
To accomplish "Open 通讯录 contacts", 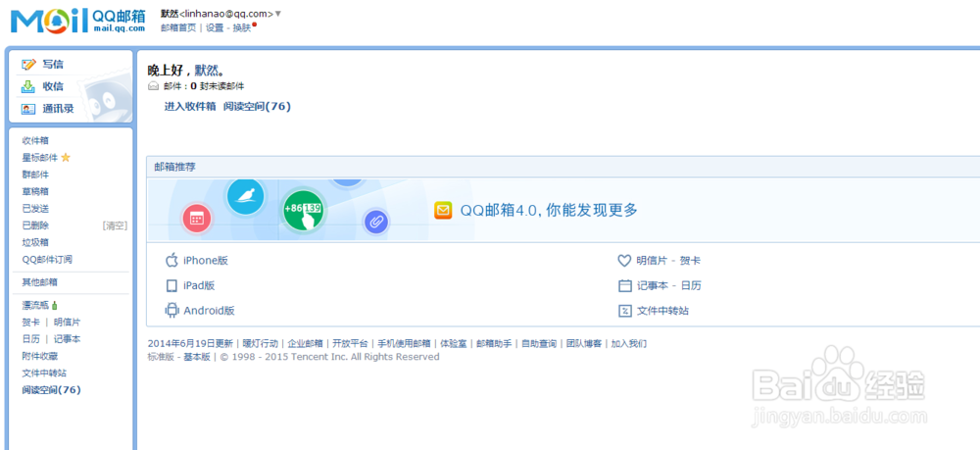I will point(58,109).
